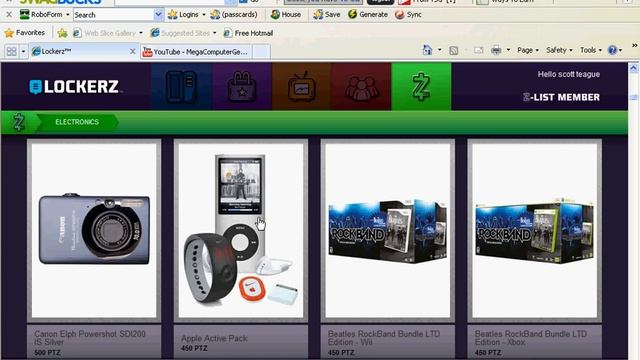Expand the RoboForm dropdown arrow
The height and width of the screenshot is (360, 640).
pyautogui.click(x=68, y=15)
